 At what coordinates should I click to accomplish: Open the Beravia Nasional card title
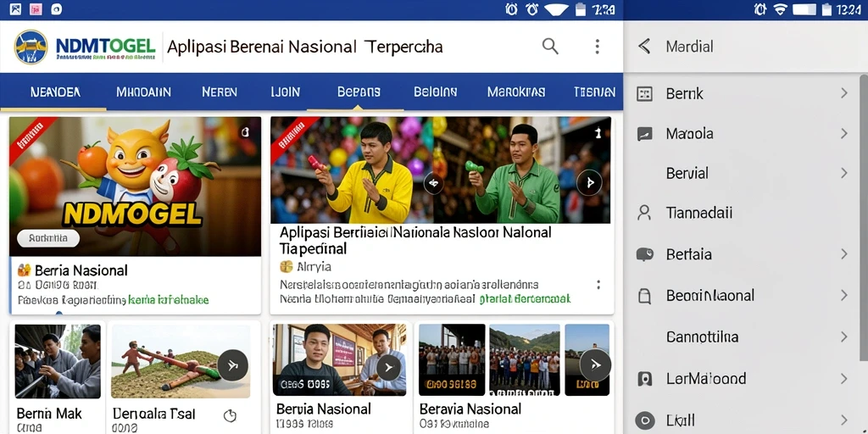tap(470, 409)
